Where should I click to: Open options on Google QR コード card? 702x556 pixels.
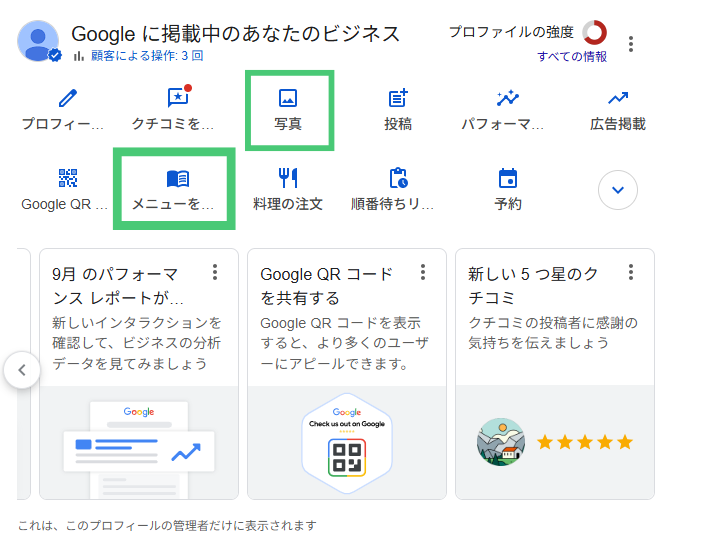click(423, 273)
